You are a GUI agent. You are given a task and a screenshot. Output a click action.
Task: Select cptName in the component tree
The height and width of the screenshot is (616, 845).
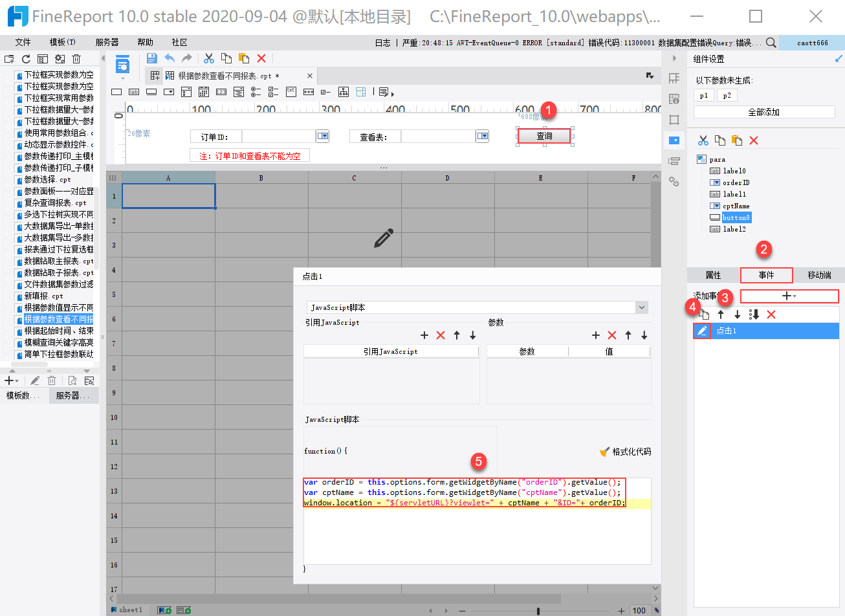pos(736,206)
